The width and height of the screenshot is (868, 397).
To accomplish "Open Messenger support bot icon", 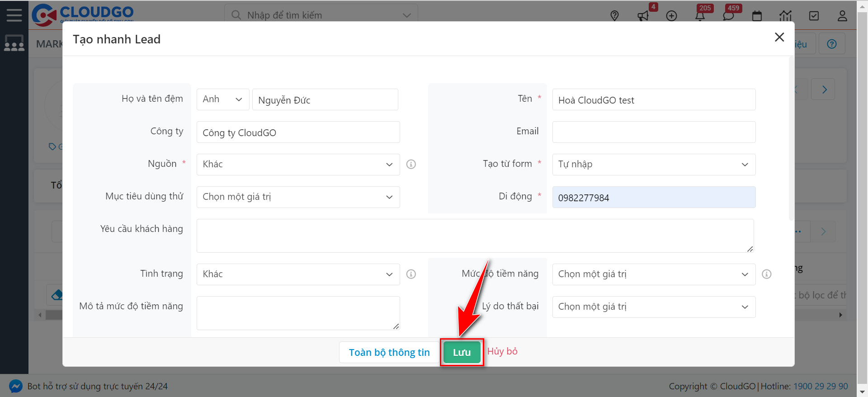I will point(15,386).
